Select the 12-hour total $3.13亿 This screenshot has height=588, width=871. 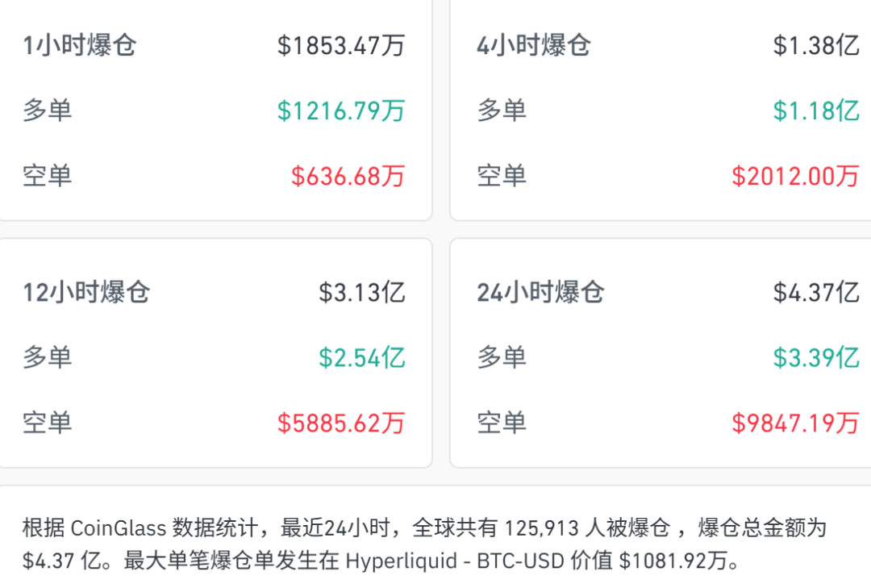[361, 292]
